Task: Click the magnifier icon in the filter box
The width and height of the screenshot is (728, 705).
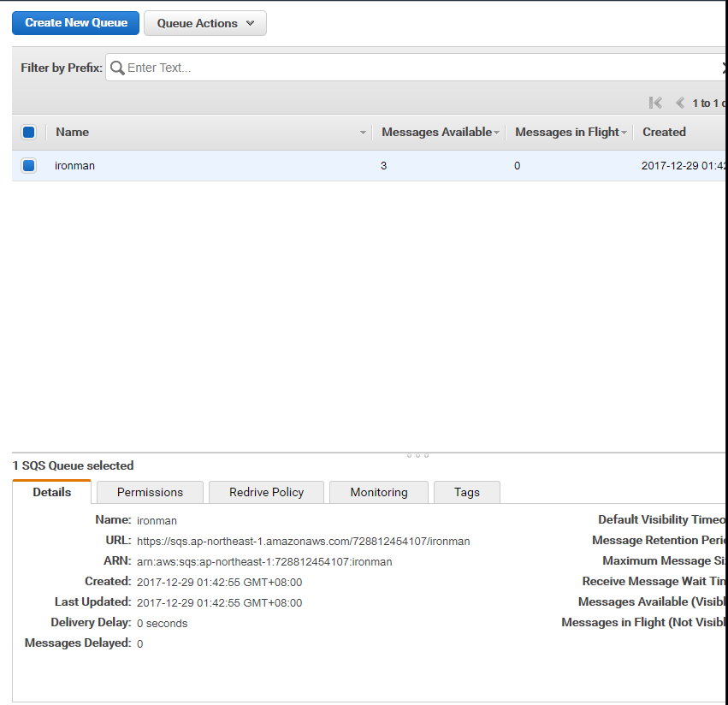Action: point(117,68)
